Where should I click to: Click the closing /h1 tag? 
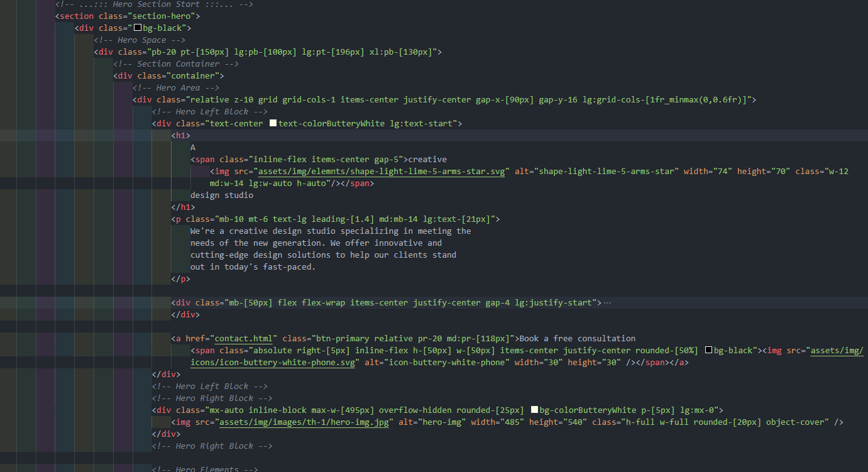pyautogui.click(x=184, y=207)
